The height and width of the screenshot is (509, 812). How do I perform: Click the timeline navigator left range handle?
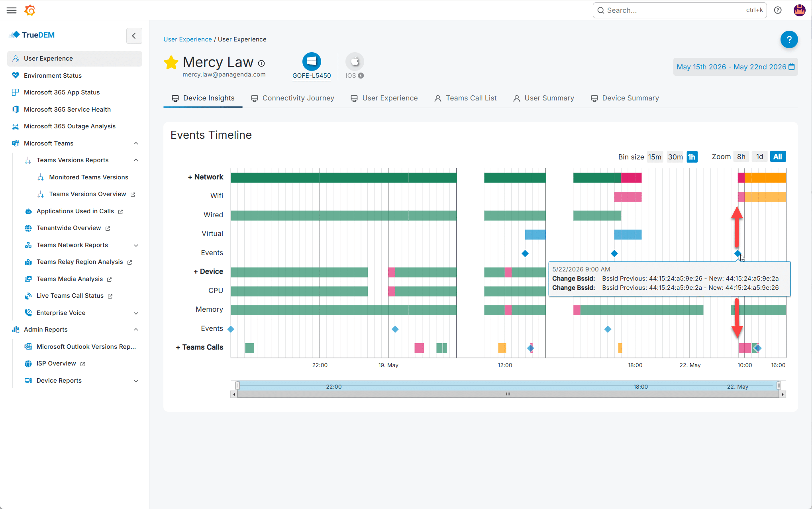tap(237, 385)
